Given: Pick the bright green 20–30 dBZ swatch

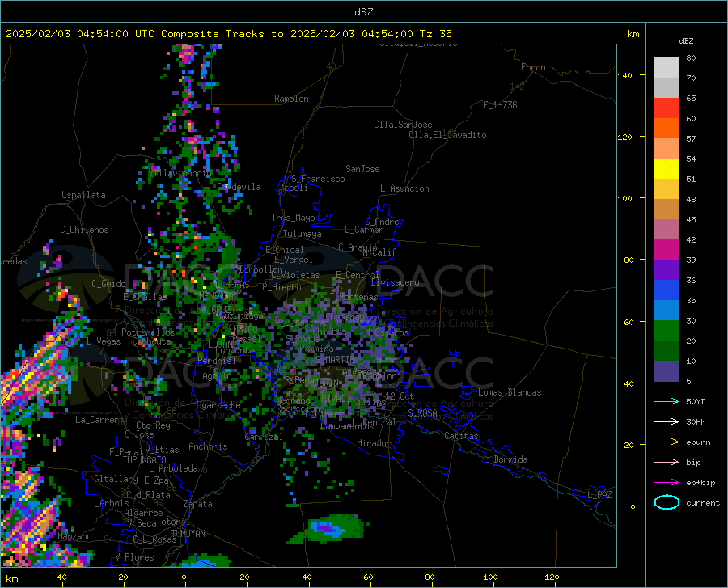Looking at the screenshot, I should click(x=667, y=331).
